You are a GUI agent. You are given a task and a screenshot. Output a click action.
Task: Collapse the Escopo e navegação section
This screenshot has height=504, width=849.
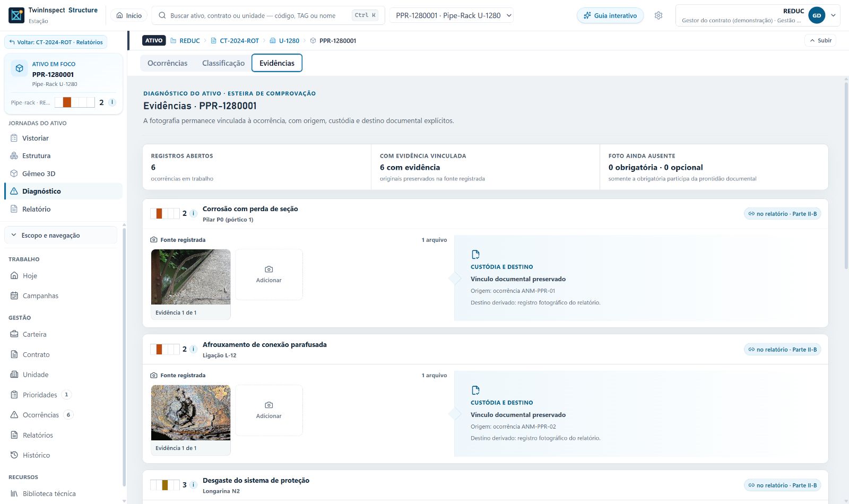60,236
